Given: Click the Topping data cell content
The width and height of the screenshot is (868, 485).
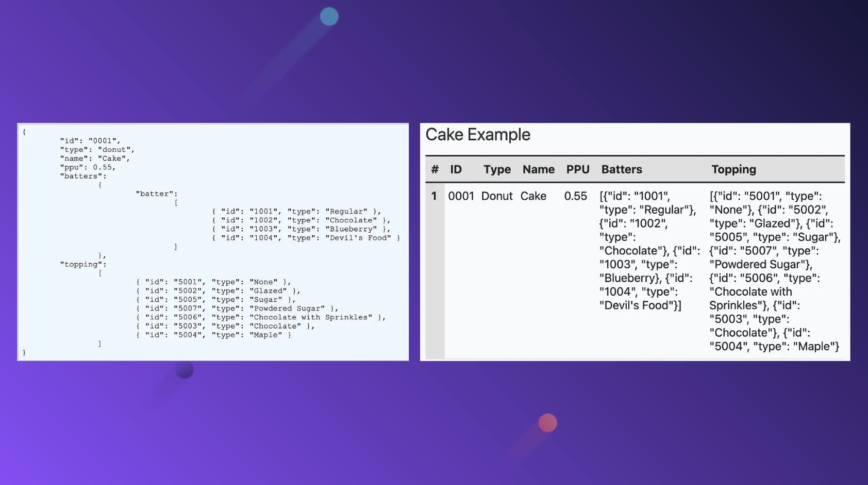Looking at the screenshot, I should pos(773,271).
